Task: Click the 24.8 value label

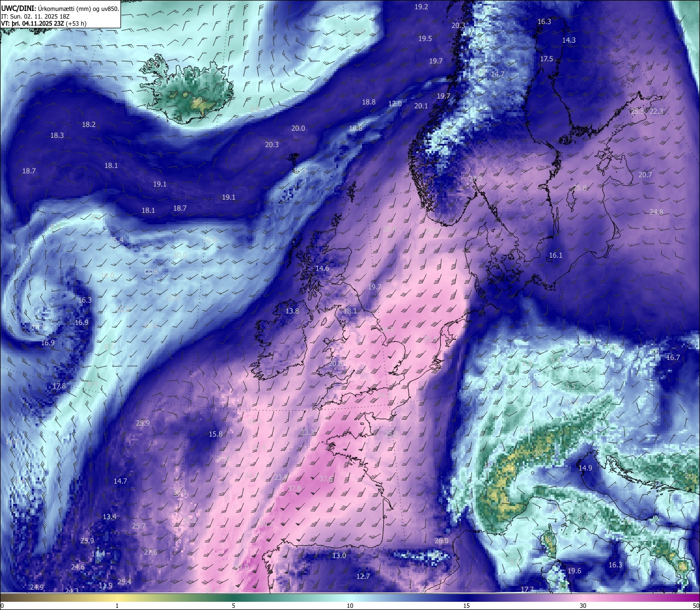Action: 656,212
